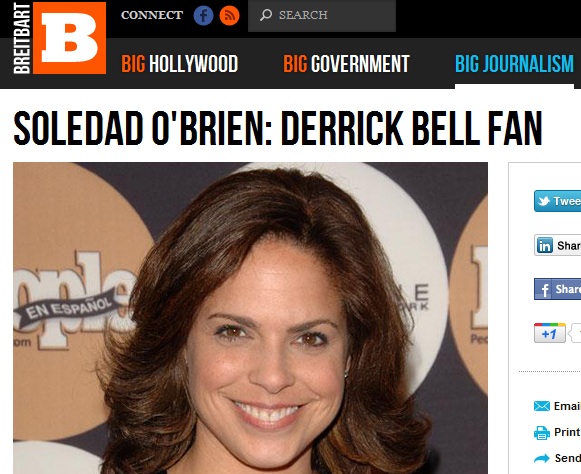
Task: Open the Big Government section
Action: [x=346, y=64]
